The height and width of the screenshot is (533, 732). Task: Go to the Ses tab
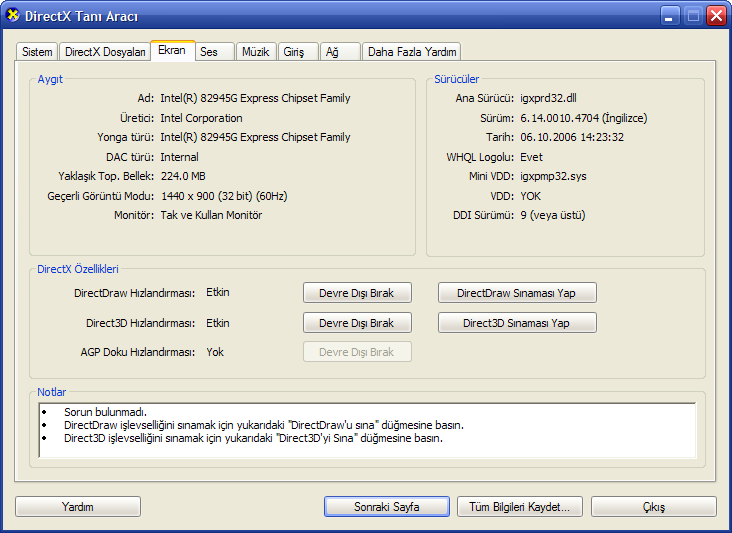pyautogui.click(x=214, y=52)
